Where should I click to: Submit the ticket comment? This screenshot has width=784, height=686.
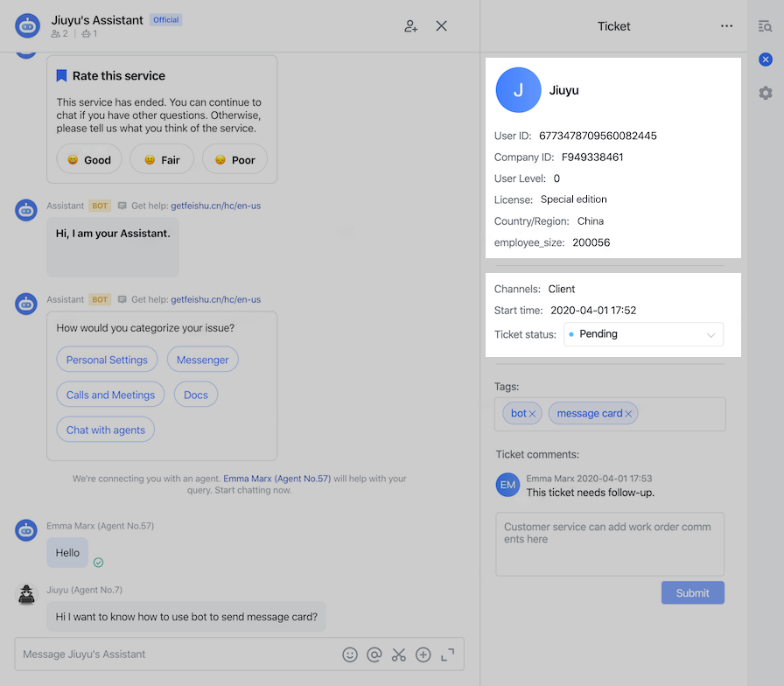pos(692,592)
